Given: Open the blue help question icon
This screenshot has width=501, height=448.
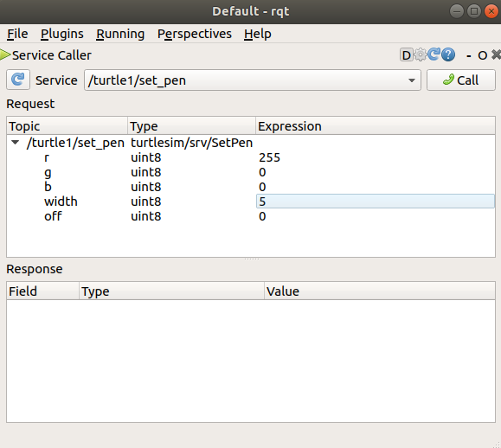Looking at the screenshot, I should [x=448, y=55].
